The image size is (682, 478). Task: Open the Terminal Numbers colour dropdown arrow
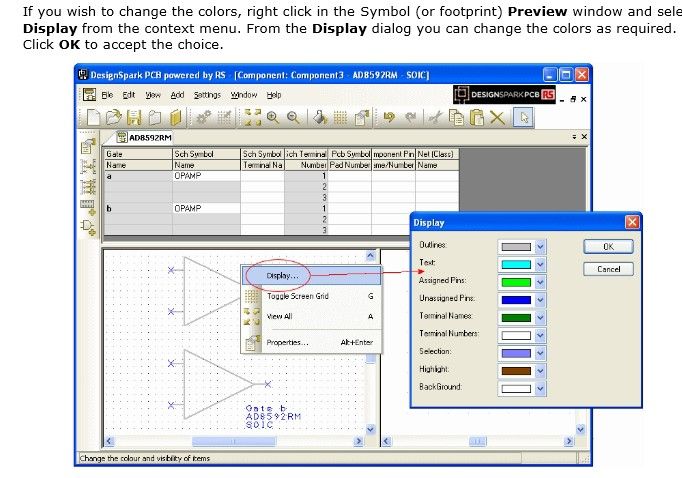tap(540, 335)
